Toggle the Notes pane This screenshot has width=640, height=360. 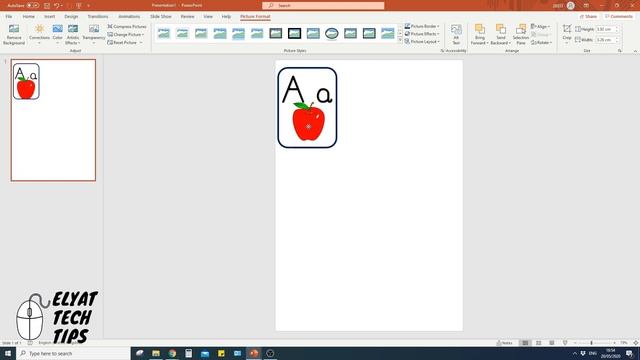point(504,343)
